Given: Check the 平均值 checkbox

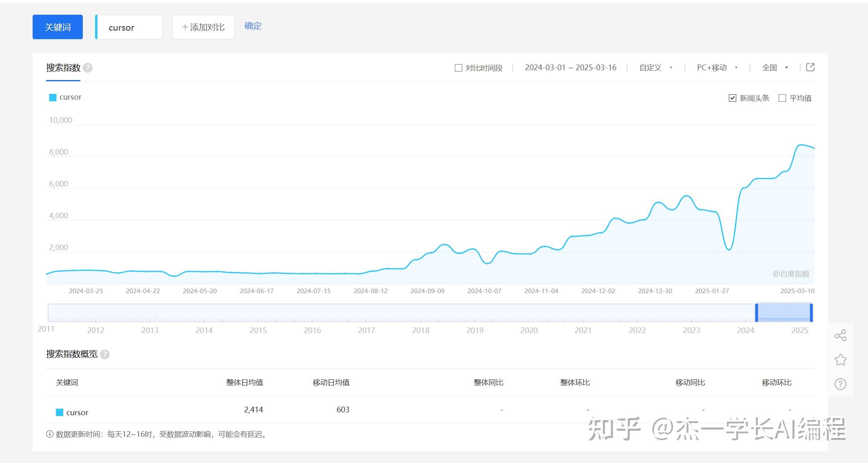Looking at the screenshot, I should coord(782,98).
